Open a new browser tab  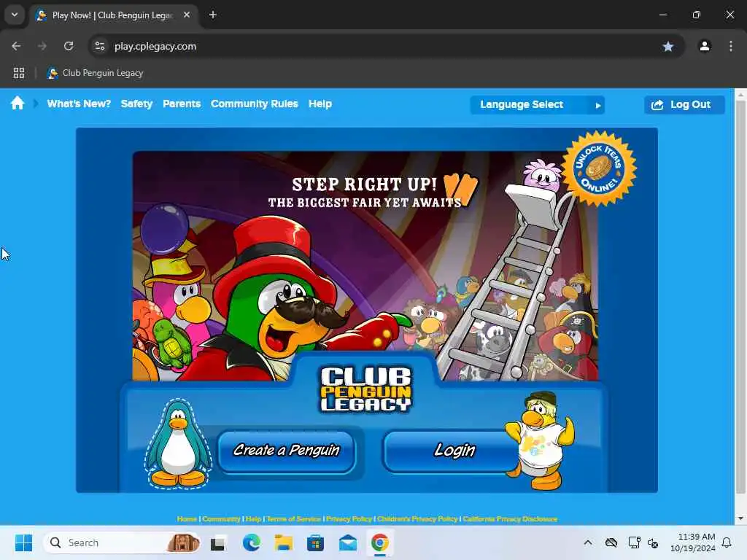tap(213, 15)
